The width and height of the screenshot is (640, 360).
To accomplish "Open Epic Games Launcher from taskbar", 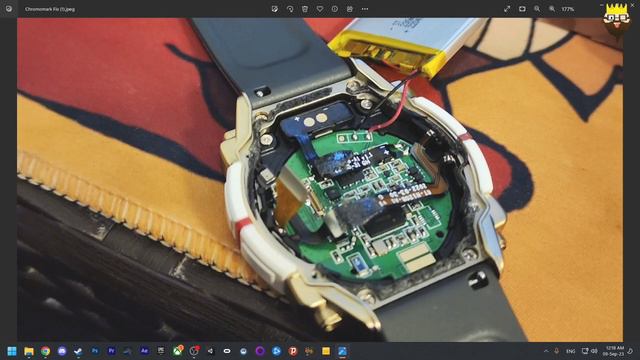I will coord(161,351).
